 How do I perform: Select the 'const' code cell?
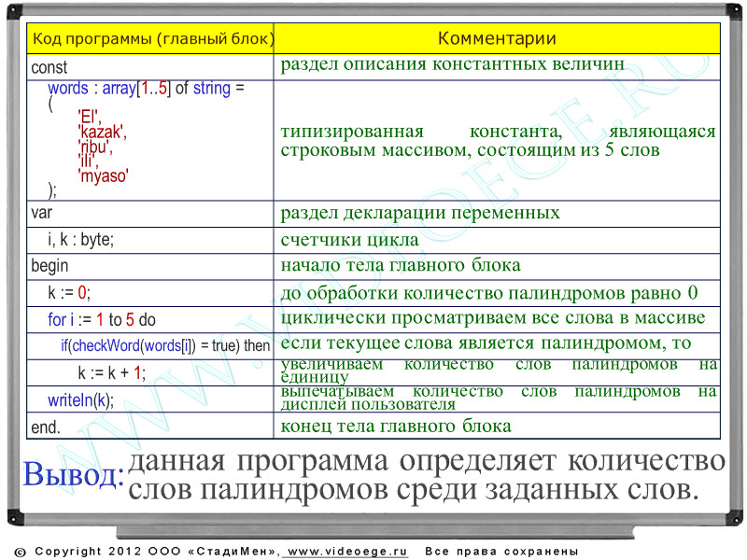(150, 67)
